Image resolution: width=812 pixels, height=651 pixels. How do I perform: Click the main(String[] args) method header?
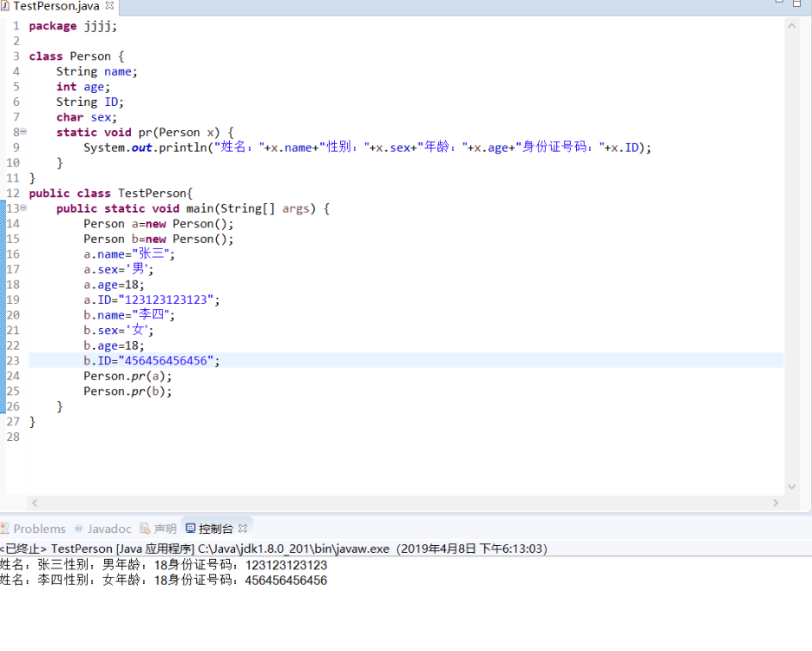click(x=193, y=208)
